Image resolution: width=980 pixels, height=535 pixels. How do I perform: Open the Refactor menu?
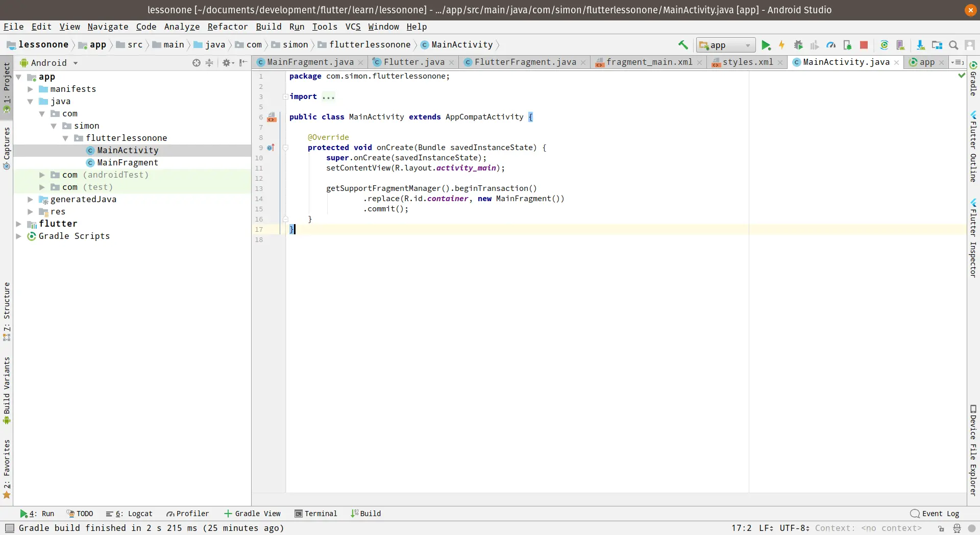pyautogui.click(x=227, y=27)
